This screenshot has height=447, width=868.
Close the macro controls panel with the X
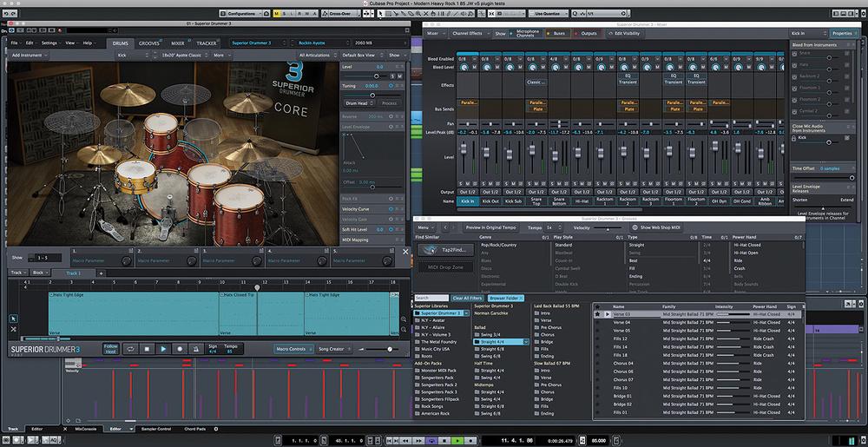pyautogui.click(x=405, y=252)
